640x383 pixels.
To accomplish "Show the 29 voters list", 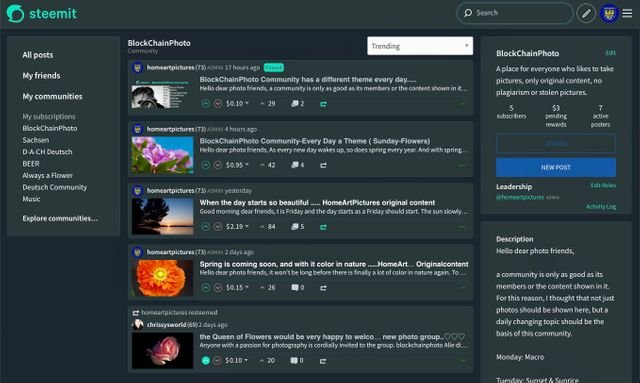I will tap(267, 104).
